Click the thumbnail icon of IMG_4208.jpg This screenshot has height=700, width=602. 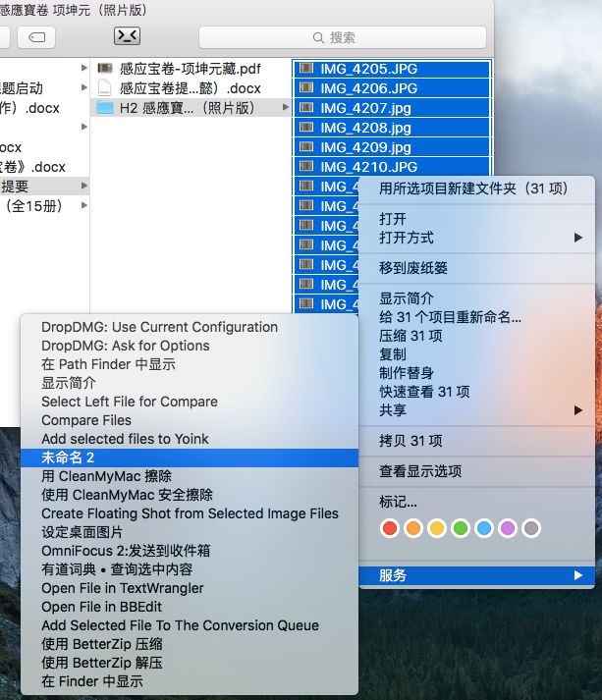pyautogui.click(x=306, y=128)
